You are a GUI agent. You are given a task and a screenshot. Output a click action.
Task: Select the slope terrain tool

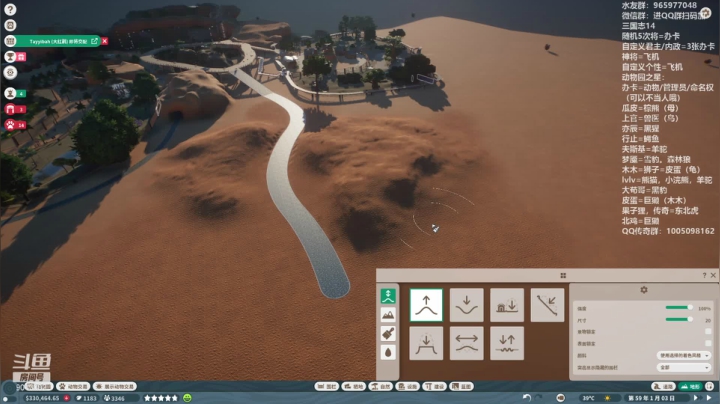pyautogui.click(x=547, y=305)
